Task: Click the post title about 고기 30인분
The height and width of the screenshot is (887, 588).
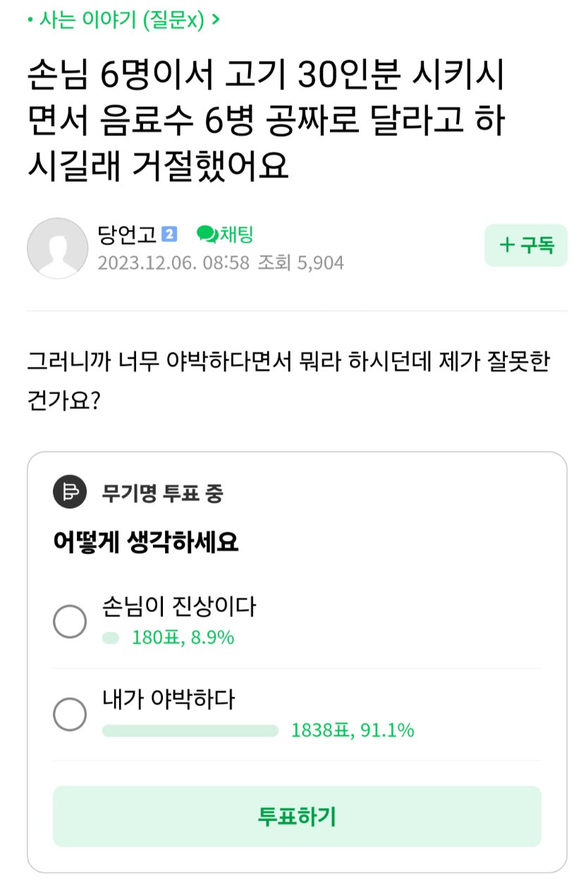Action: point(267,122)
